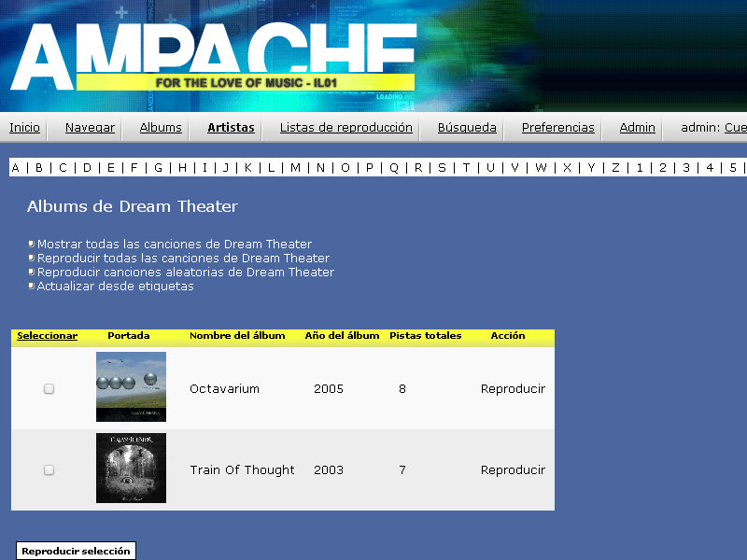Click Mostrar todas las canciones de Dream Theater

tap(175, 244)
